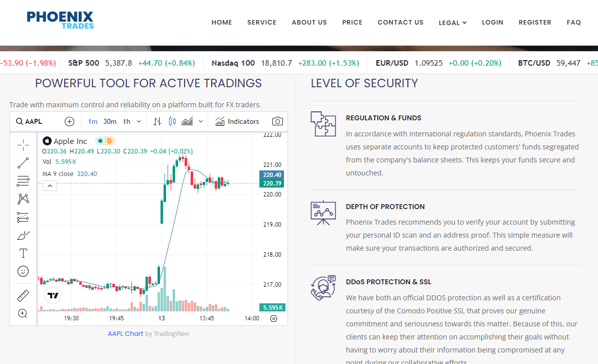This screenshot has height=364, width=598.
Task: Click the S&P 500 ticker item
Action: [x=131, y=63]
